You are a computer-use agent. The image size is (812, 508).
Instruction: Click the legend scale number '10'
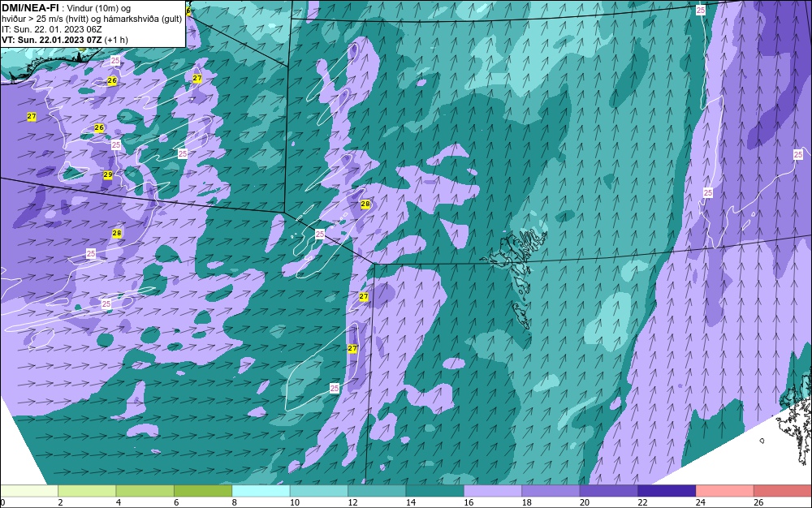[295, 502]
